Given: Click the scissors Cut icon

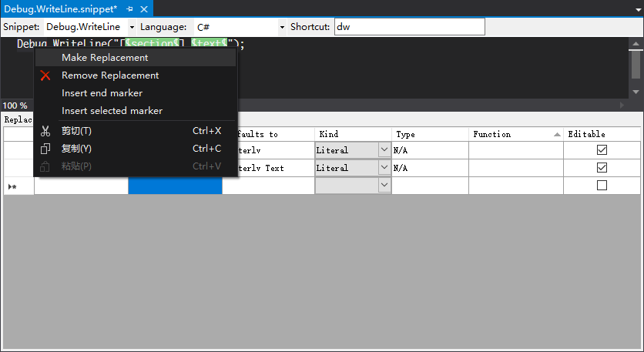Looking at the screenshot, I should tap(45, 131).
